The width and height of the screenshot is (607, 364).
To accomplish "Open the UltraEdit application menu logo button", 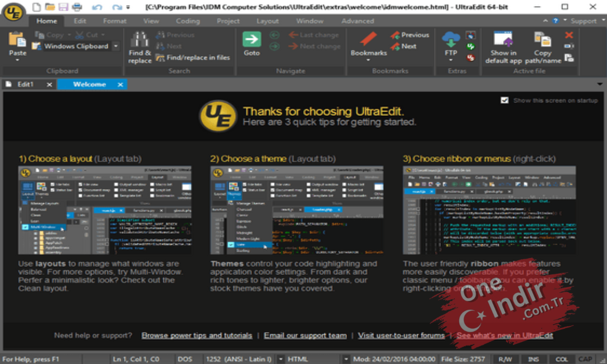I will coord(13,12).
